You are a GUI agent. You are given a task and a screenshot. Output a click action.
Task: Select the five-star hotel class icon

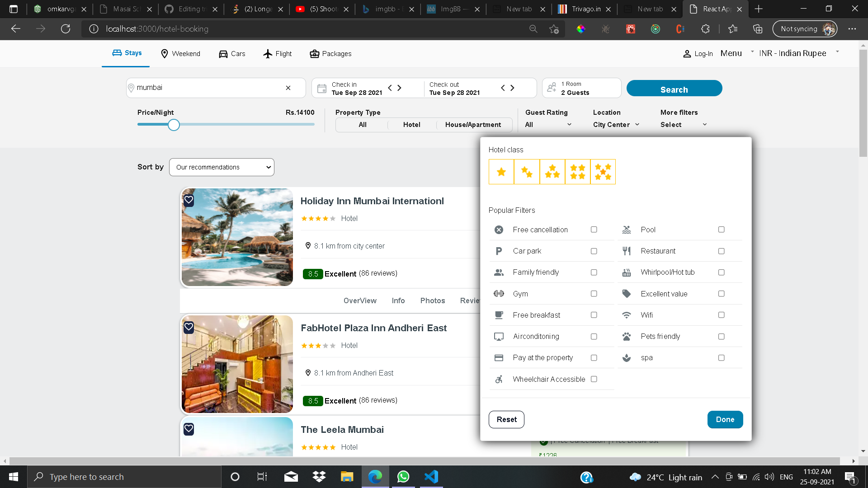click(x=603, y=172)
